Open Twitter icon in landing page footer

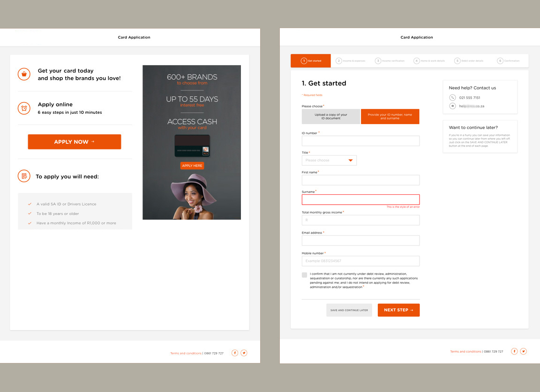[244, 353]
